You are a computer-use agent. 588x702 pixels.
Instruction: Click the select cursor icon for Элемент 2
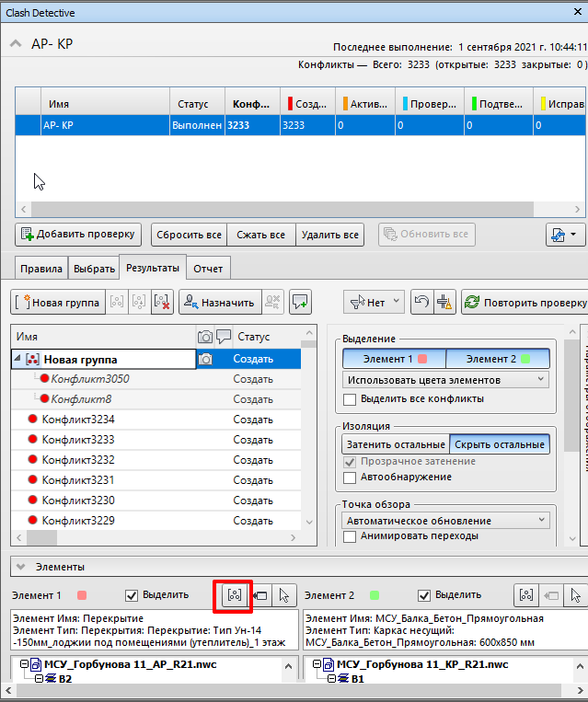click(x=577, y=595)
